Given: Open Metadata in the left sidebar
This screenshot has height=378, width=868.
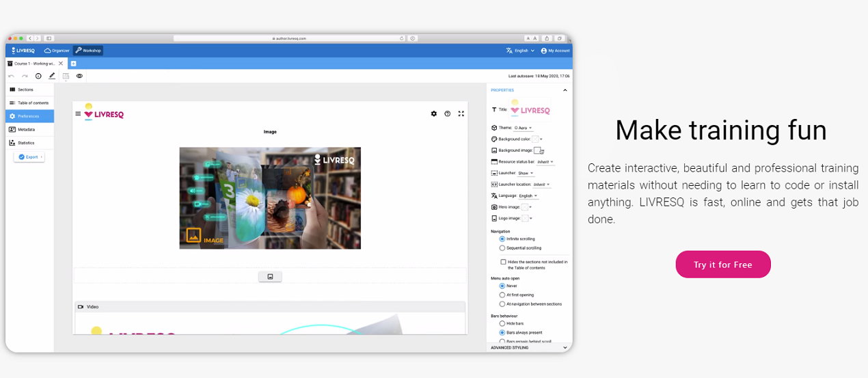Looking at the screenshot, I should [x=29, y=129].
